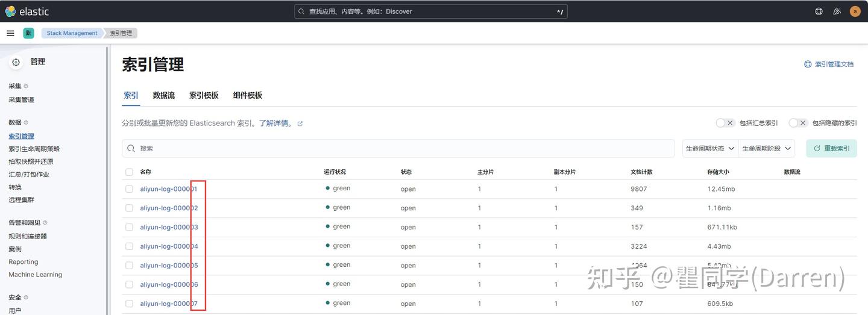This screenshot has width=868, height=315.
Task: Click the info icon beside 数据
Action: [x=26, y=123]
